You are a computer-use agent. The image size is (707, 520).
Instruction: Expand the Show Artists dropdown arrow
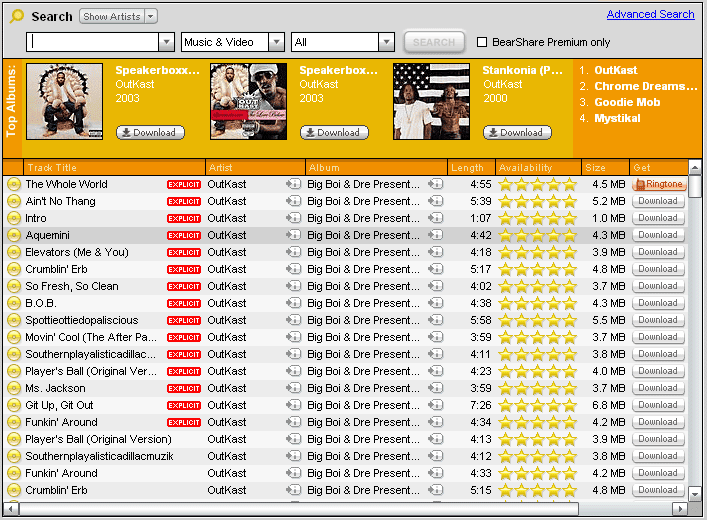click(151, 17)
